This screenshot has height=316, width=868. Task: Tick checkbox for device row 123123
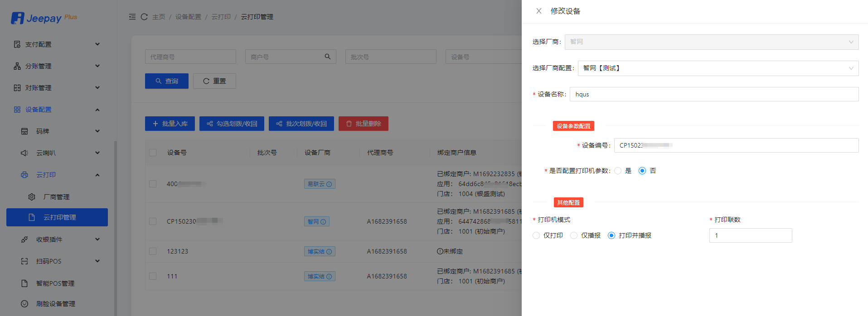pyautogui.click(x=153, y=251)
